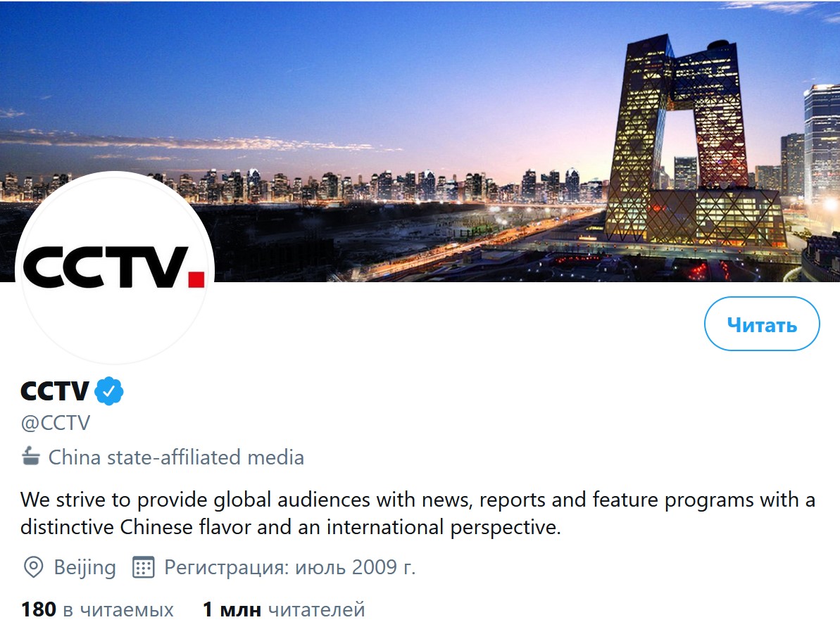Click the registration calendar icon
Viewport: 840px width, 627px height.
143,567
